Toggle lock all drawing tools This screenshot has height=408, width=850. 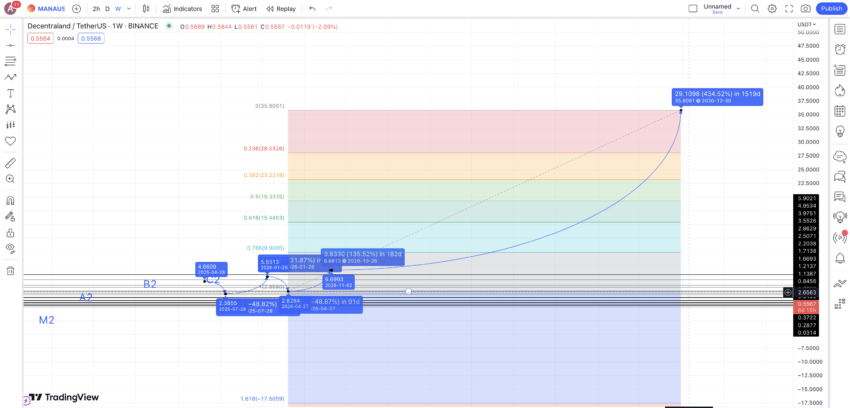pyautogui.click(x=10, y=232)
